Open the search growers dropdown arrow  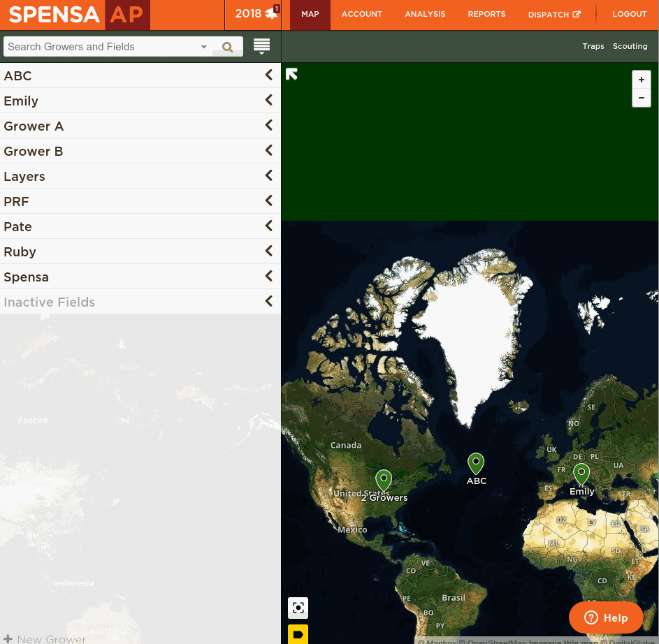point(204,47)
